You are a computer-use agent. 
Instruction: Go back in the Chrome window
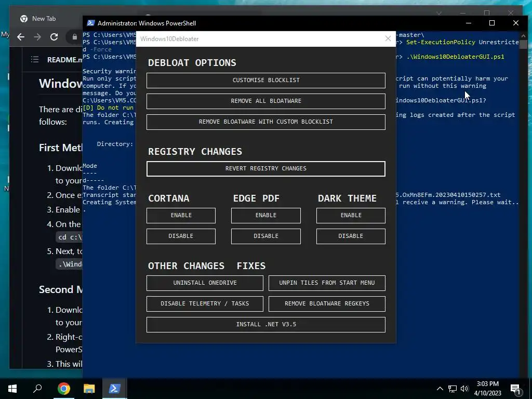click(x=21, y=37)
